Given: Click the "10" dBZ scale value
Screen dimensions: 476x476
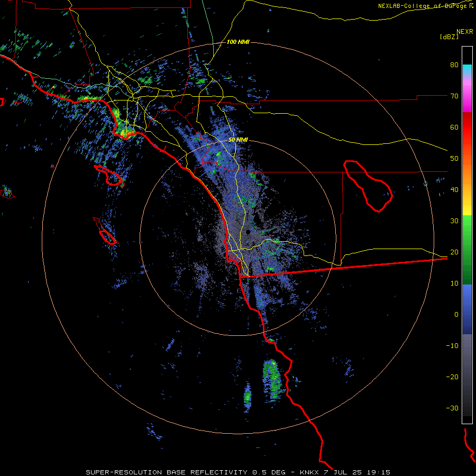Looking at the screenshot, I should (x=454, y=283).
